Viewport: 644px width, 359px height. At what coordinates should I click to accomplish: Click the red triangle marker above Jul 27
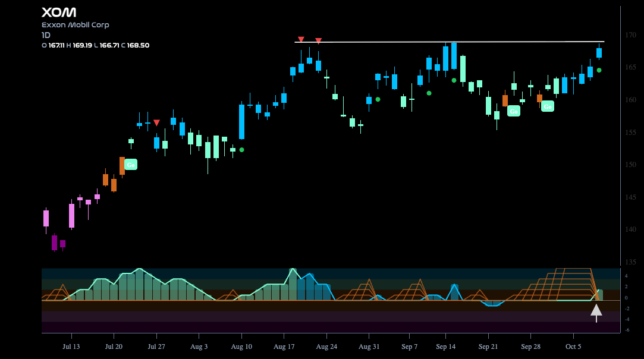click(x=156, y=122)
